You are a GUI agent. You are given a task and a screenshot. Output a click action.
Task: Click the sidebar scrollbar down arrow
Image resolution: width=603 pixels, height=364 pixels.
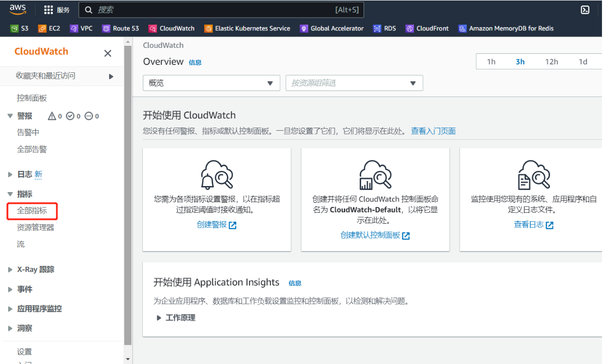click(128, 359)
